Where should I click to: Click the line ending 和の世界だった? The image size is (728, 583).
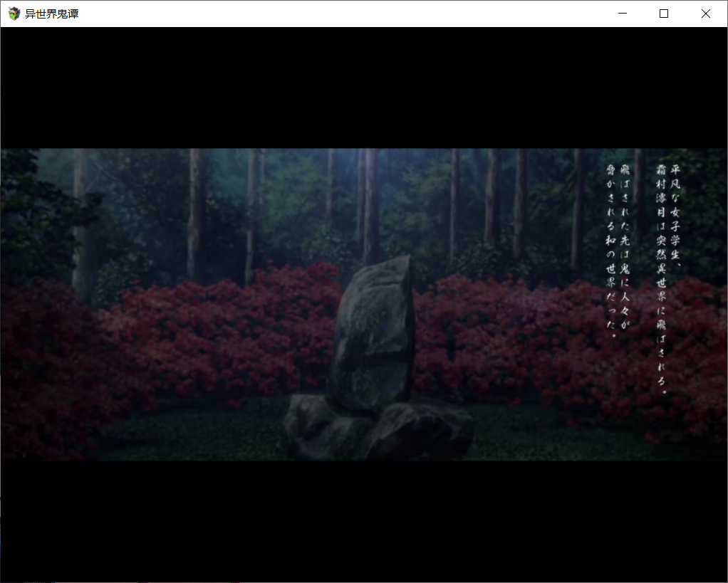[x=611, y=251]
